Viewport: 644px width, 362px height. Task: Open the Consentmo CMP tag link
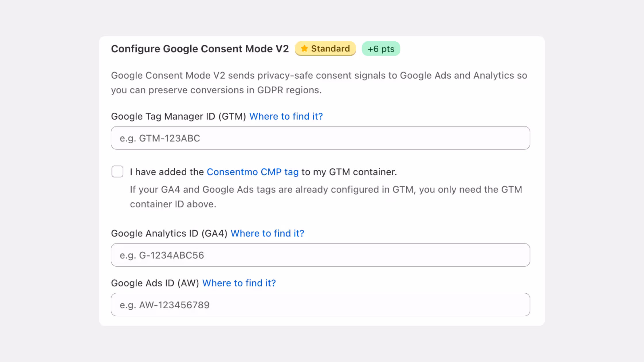tap(253, 172)
